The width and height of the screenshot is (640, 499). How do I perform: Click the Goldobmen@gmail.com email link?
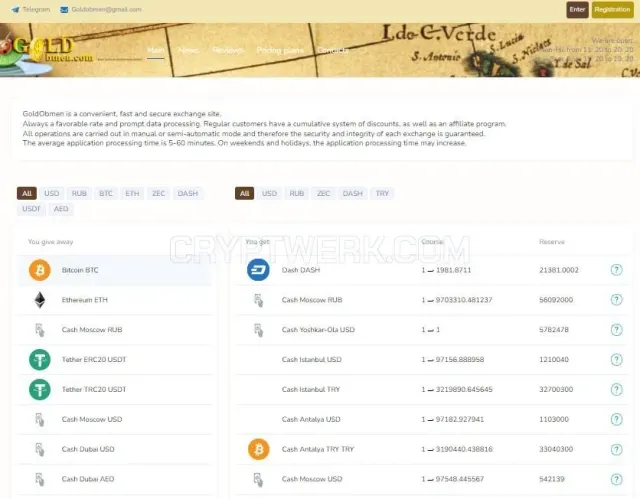106,9
